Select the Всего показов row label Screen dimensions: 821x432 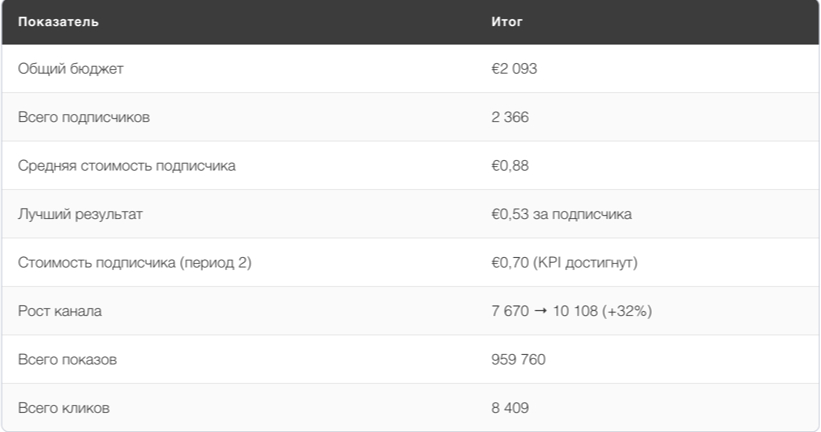(x=68, y=360)
